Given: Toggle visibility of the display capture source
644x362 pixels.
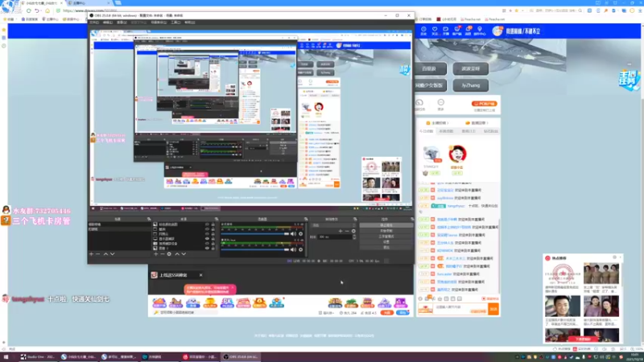Looking at the screenshot, I should (x=207, y=238).
